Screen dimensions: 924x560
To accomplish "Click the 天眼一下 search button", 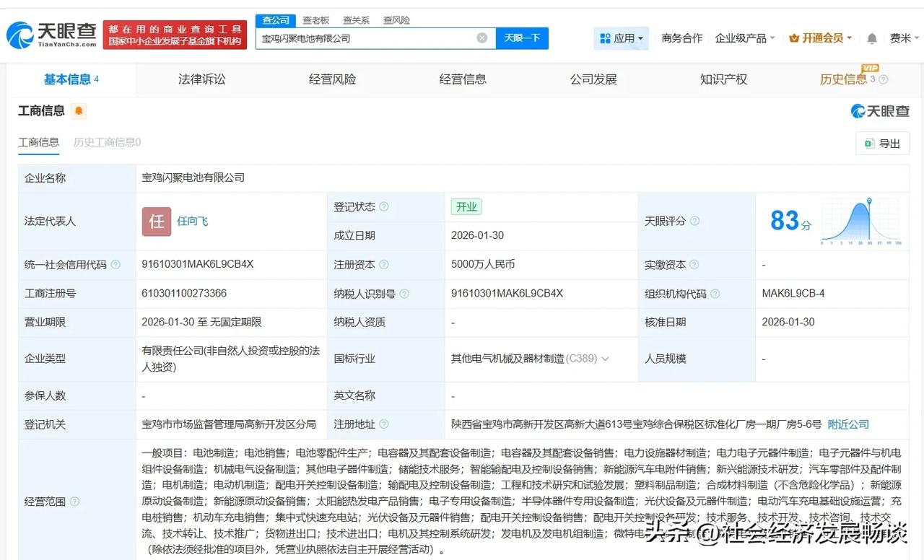I will tap(522, 38).
